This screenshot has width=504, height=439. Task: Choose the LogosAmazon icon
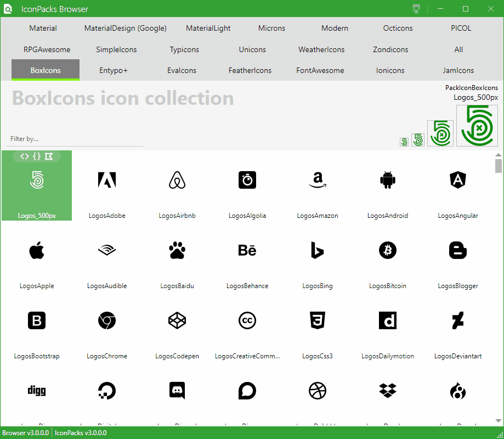pos(318,180)
